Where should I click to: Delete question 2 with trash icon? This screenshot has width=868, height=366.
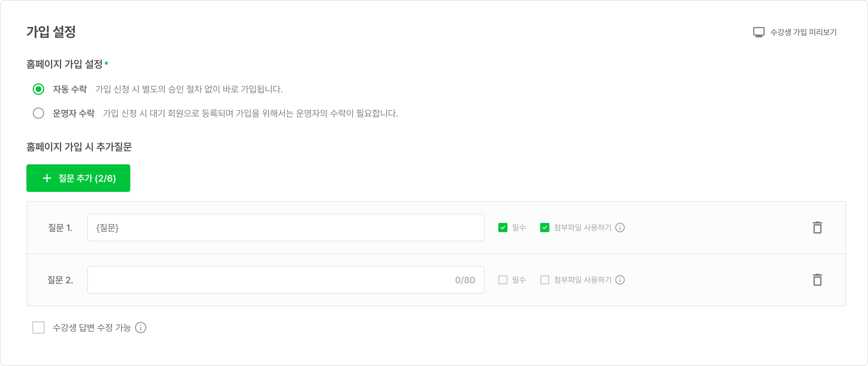click(817, 280)
